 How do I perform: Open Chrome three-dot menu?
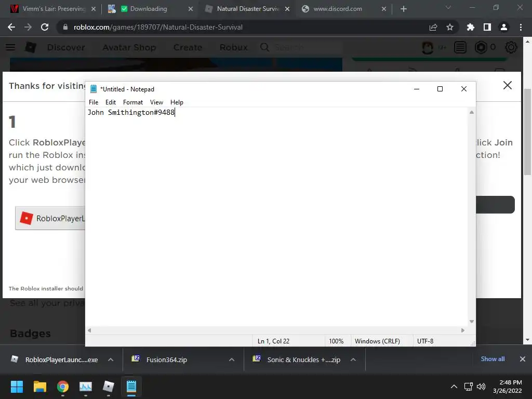click(x=521, y=27)
